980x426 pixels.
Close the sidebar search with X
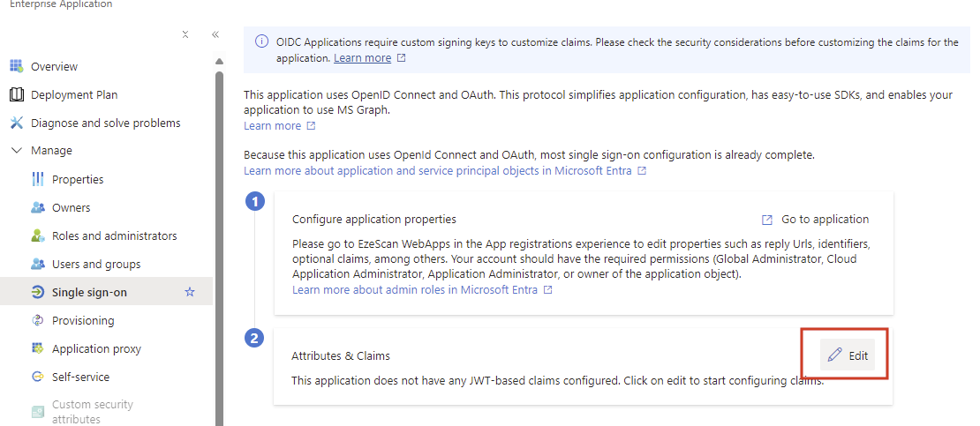pos(185,34)
